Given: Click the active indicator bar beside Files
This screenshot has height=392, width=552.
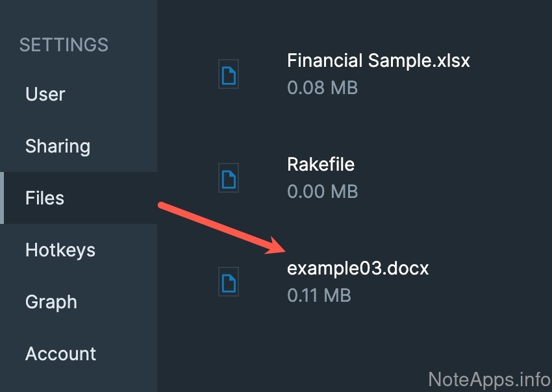Looking at the screenshot, I should tap(2, 198).
